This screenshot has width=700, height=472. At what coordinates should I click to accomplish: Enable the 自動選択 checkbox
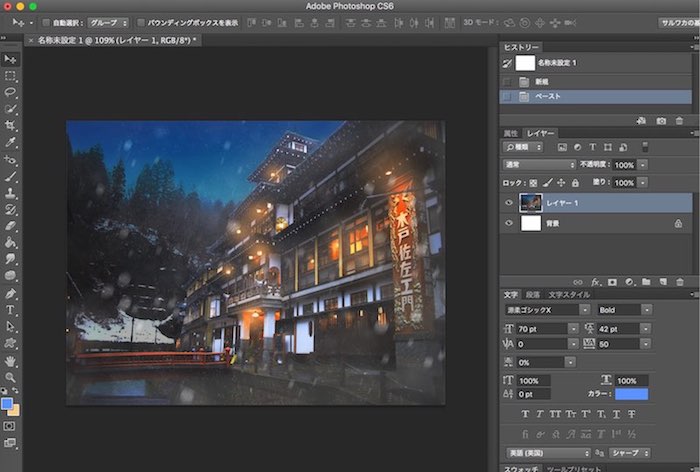(47, 22)
